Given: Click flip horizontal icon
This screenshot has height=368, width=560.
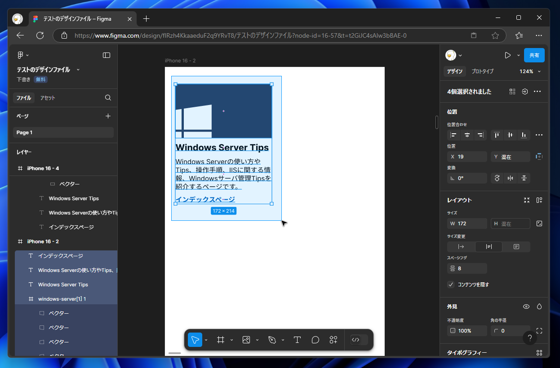Looking at the screenshot, I should (x=510, y=178).
